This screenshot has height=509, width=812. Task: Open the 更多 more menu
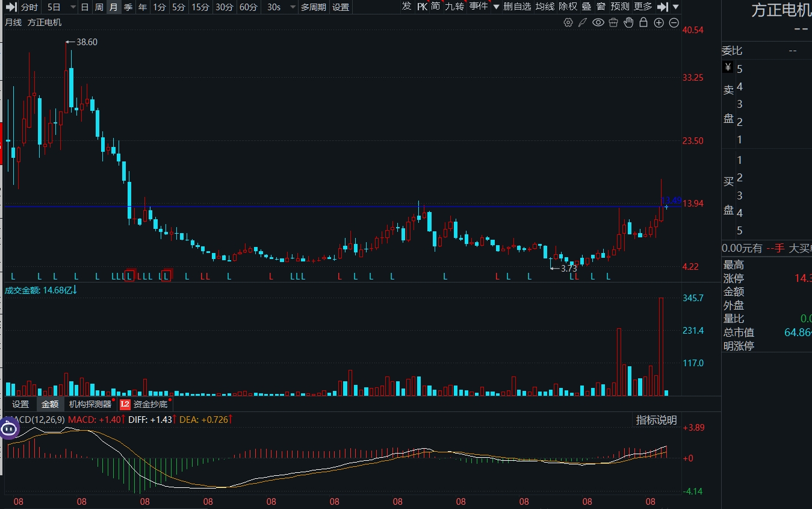coord(643,7)
